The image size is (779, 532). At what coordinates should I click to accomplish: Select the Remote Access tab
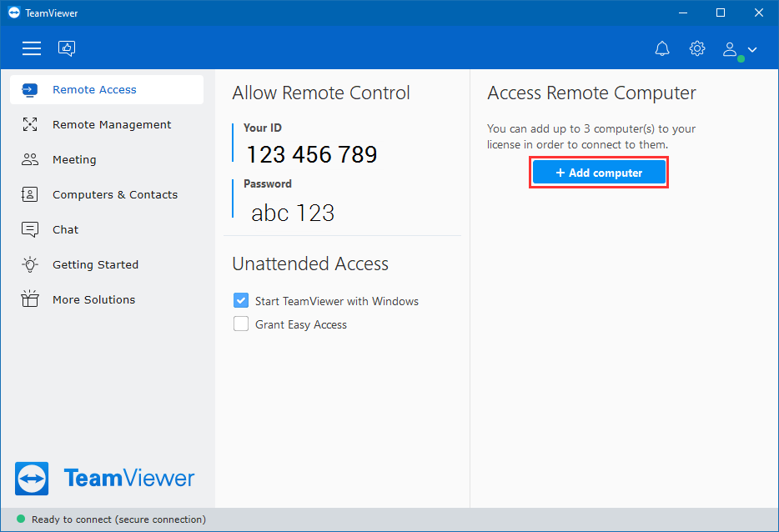click(107, 89)
